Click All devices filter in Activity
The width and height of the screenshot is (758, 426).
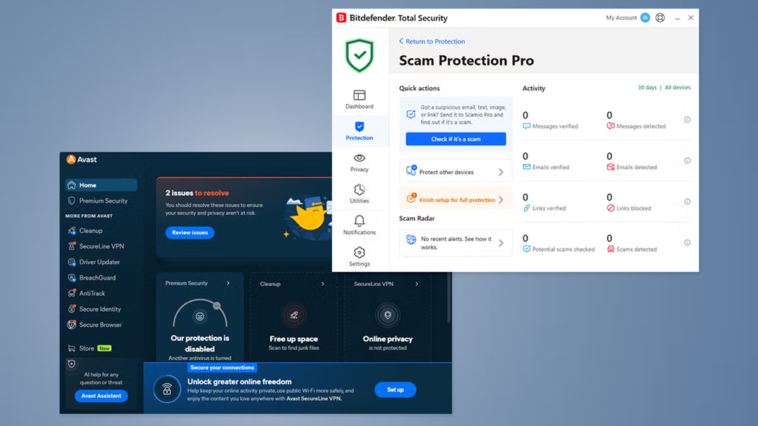pyautogui.click(x=678, y=88)
